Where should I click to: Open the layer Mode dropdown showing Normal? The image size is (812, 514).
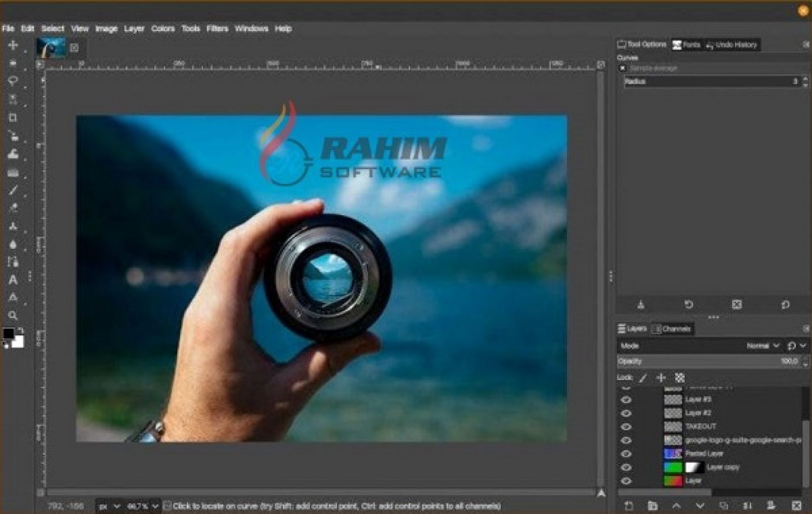coord(761,346)
